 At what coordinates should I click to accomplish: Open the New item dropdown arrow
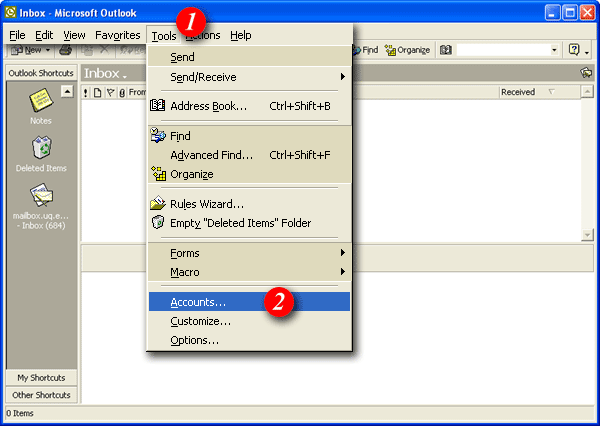pos(47,50)
